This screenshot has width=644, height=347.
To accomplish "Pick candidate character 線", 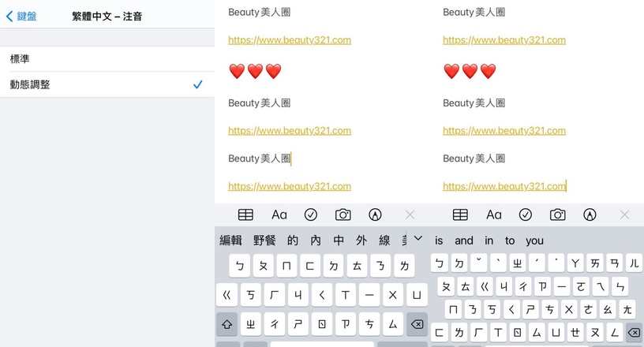I will point(384,241).
